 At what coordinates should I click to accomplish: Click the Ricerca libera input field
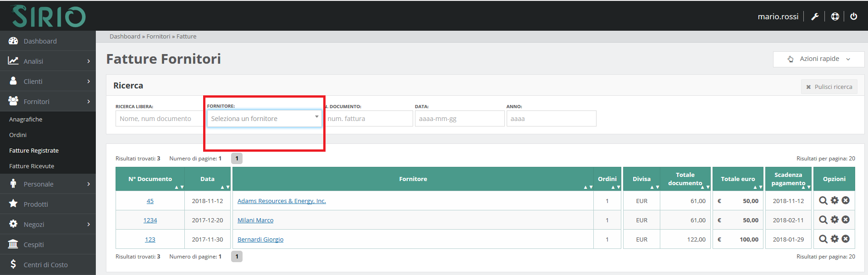[x=159, y=119]
